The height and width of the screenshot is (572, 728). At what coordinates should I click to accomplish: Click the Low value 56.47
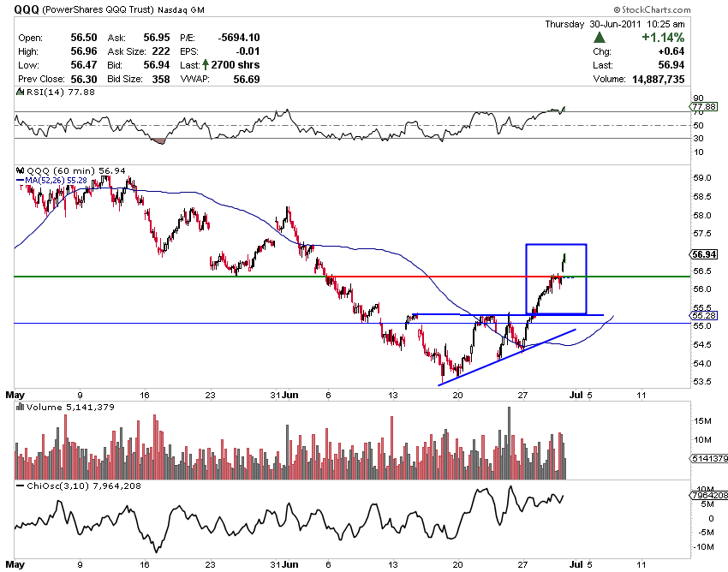point(84,65)
